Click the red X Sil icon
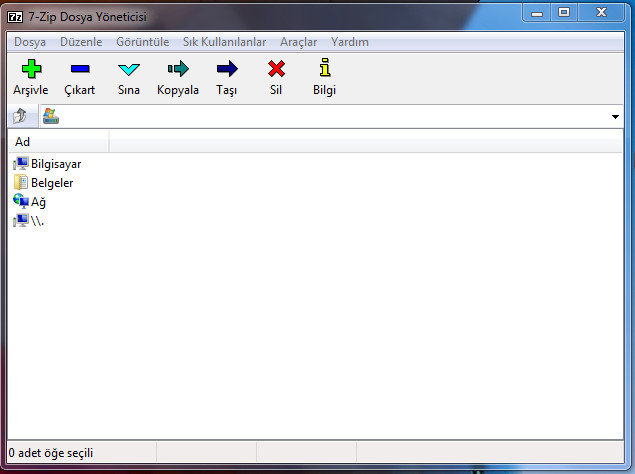Screen dimensions: 635x474 point(276,69)
